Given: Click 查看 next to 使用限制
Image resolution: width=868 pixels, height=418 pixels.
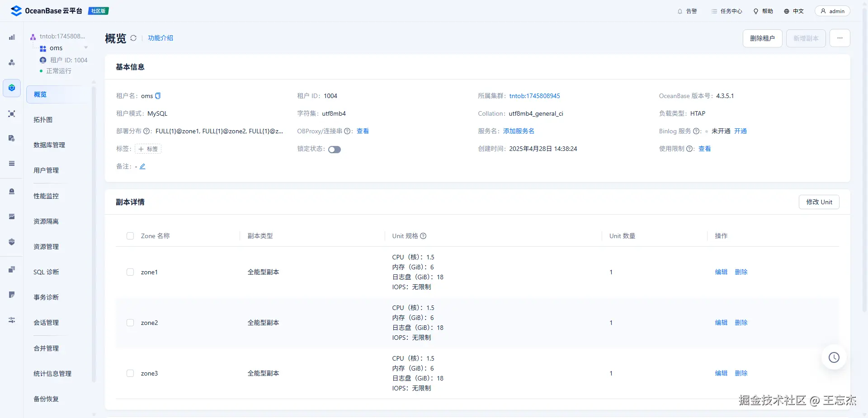Looking at the screenshot, I should point(705,149).
